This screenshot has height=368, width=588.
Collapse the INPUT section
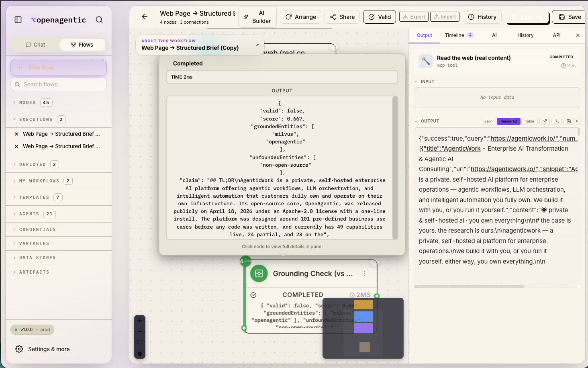tap(425, 82)
